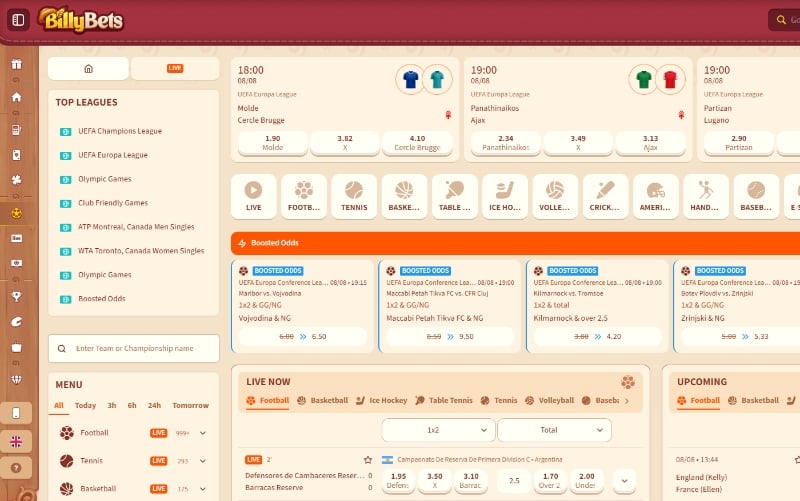Switch Upcoming to Basketball tab
800x501 pixels.
tap(754, 400)
